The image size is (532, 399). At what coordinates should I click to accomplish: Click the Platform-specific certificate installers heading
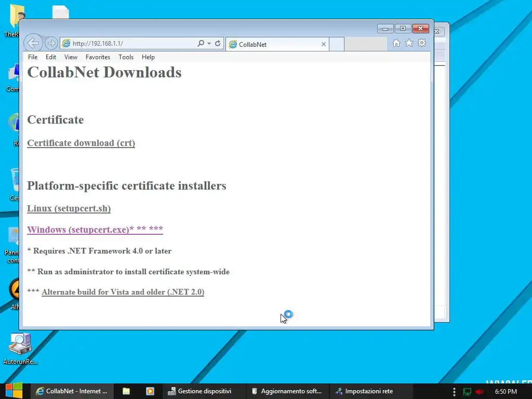[x=127, y=185]
